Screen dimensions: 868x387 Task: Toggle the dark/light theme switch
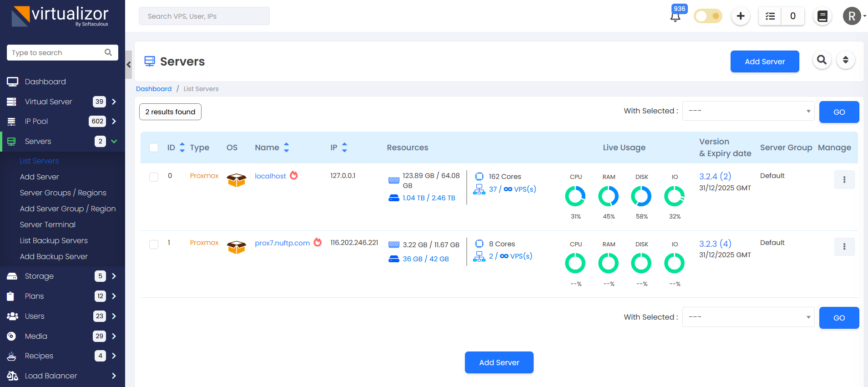(x=708, y=16)
